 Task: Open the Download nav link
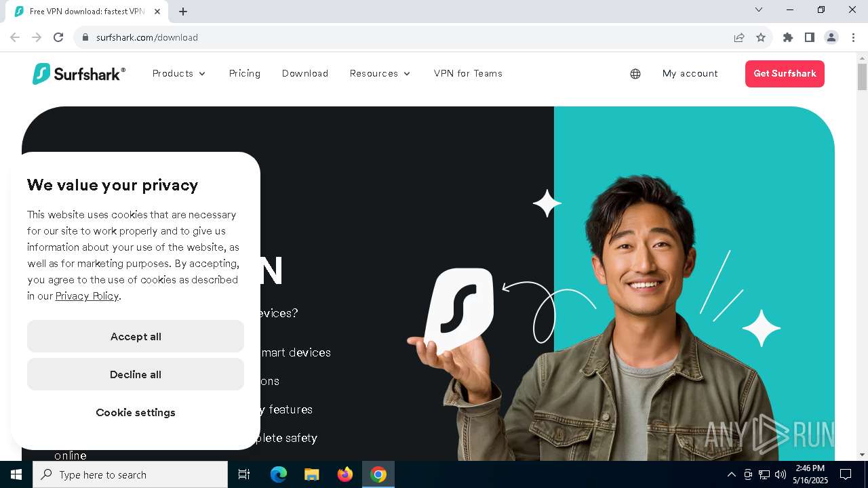305,73
